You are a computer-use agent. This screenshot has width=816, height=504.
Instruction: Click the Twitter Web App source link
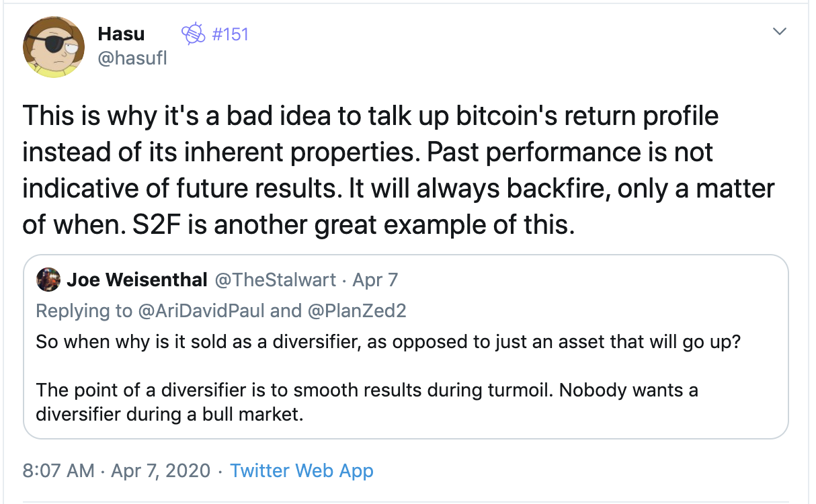302,470
